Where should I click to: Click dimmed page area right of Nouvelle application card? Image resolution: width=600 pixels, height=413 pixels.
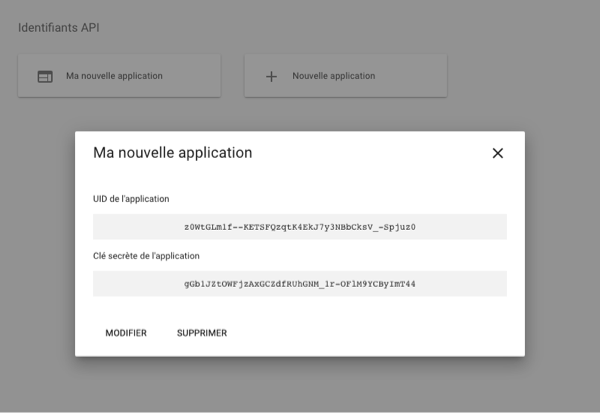pyautogui.click(x=520, y=76)
